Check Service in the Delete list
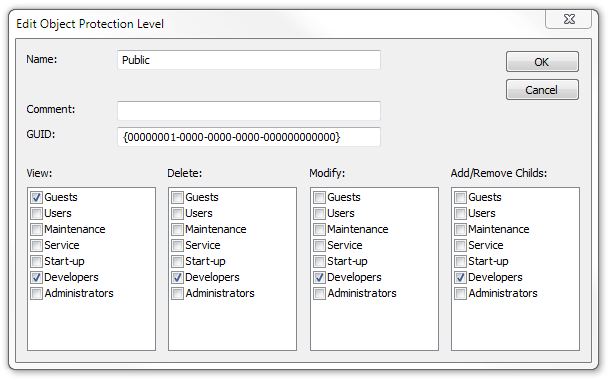 tap(177, 245)
